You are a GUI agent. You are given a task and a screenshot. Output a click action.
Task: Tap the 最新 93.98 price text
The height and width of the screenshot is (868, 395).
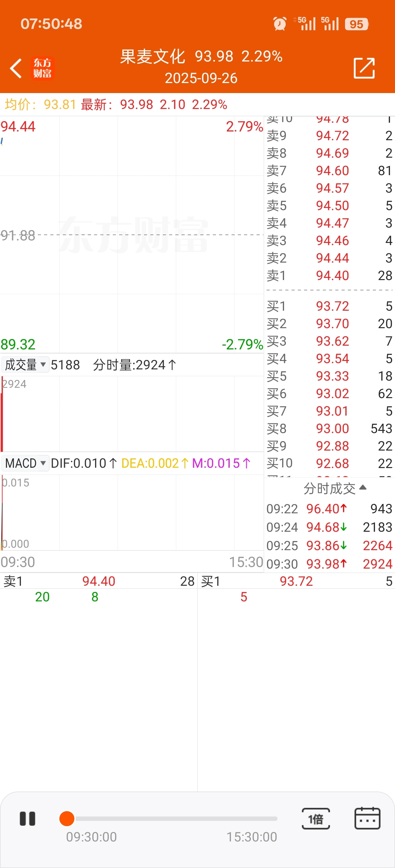[x=117, y=105]
